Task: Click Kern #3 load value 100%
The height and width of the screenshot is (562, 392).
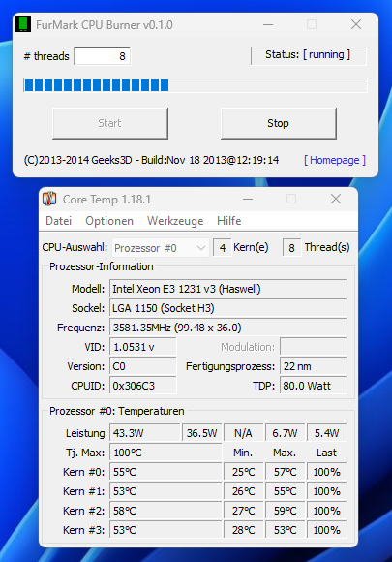Action: 327,530
